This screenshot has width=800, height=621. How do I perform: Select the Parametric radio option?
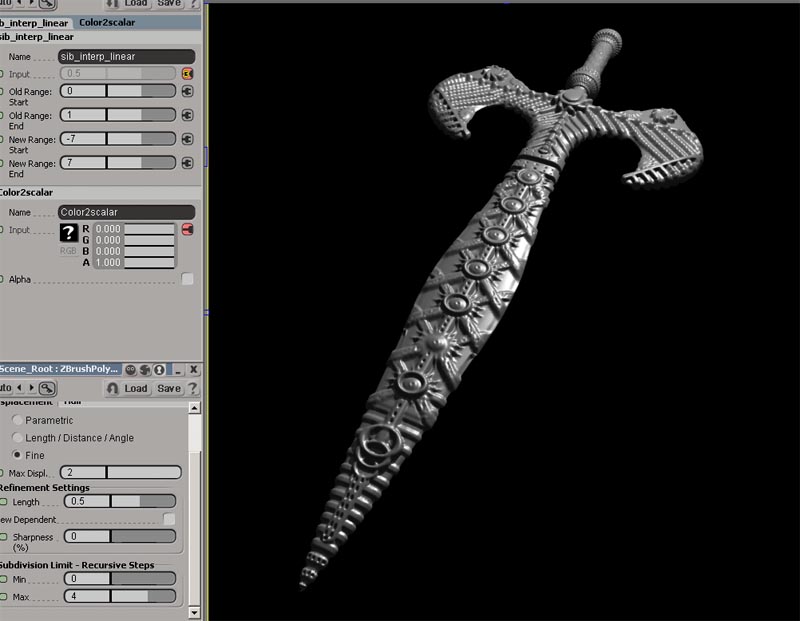pyautogui.click(x=17, y=420)
